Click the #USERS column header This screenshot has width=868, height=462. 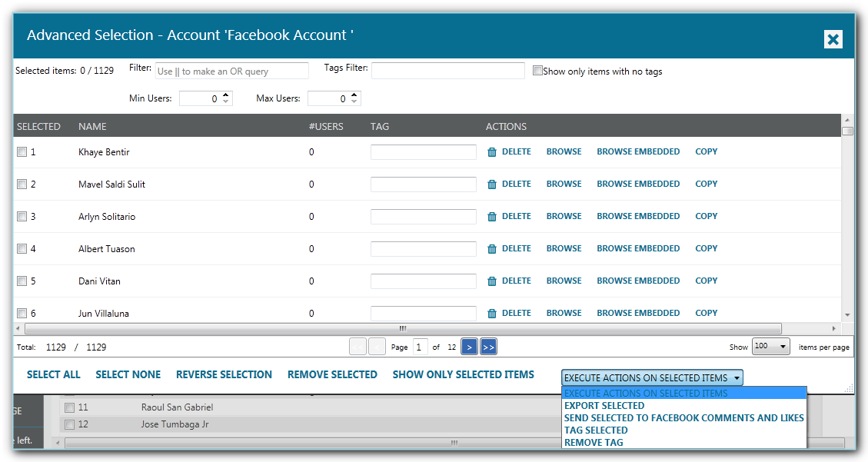pyautogui.click(x=326, y=127)
